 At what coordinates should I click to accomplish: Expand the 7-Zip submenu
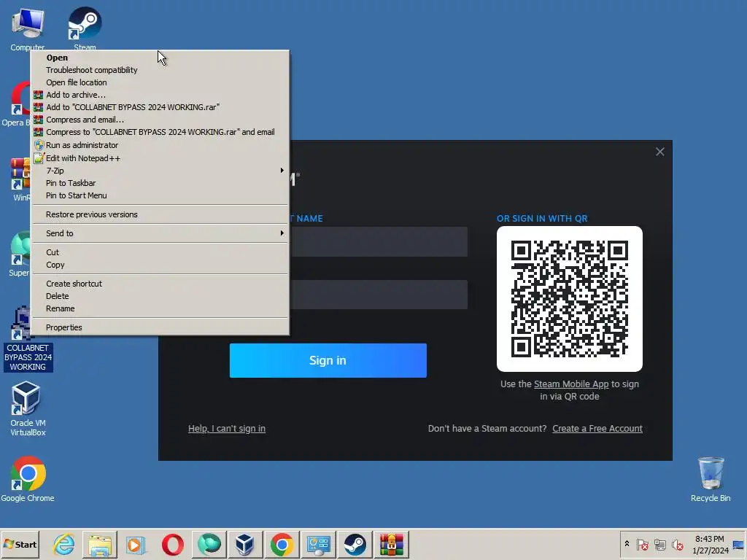click(x=160, y=171)
